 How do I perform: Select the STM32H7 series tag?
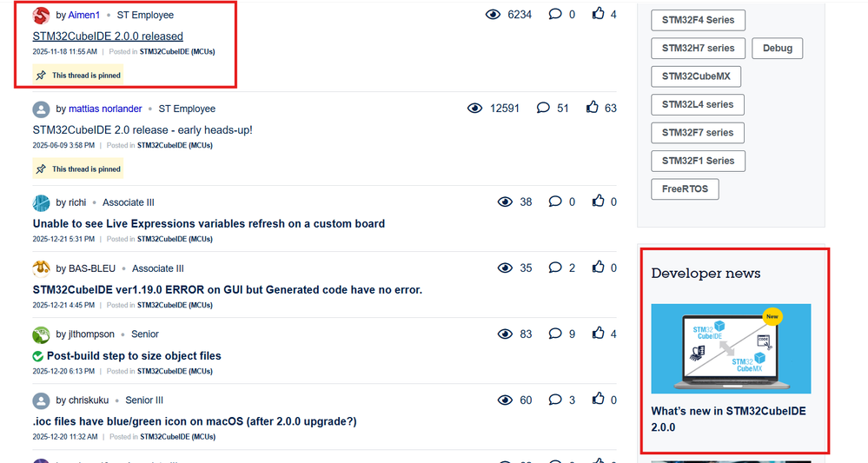698,48
